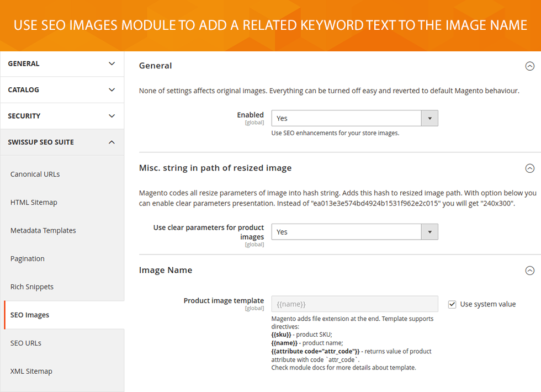The image size is (541, 392).
Task: Toggle Use system value checkbox
Action: tap(452, 304)
